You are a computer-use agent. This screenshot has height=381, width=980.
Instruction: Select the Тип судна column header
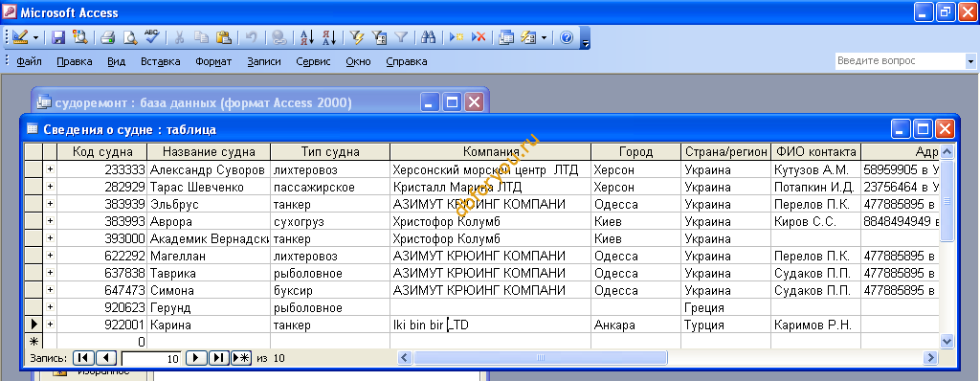coord(330,151)
